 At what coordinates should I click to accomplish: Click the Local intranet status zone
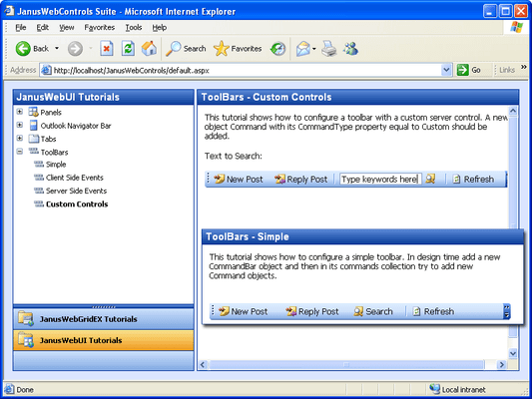pos(457,389)
